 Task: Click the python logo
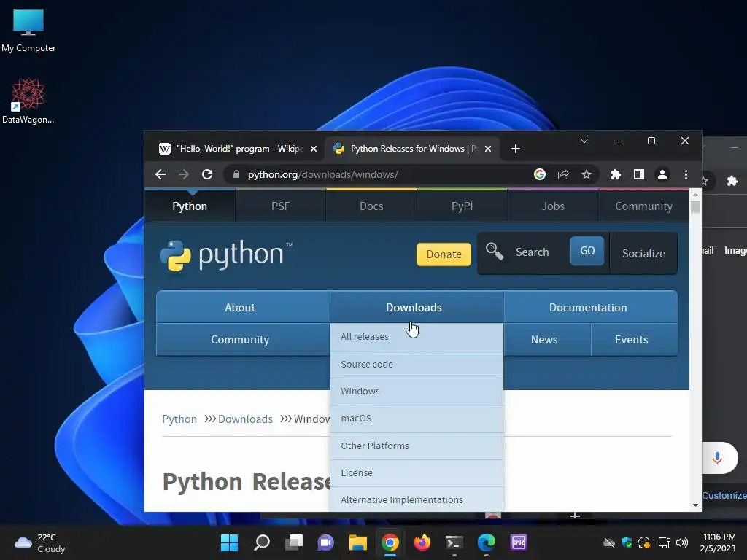point(226,255)
